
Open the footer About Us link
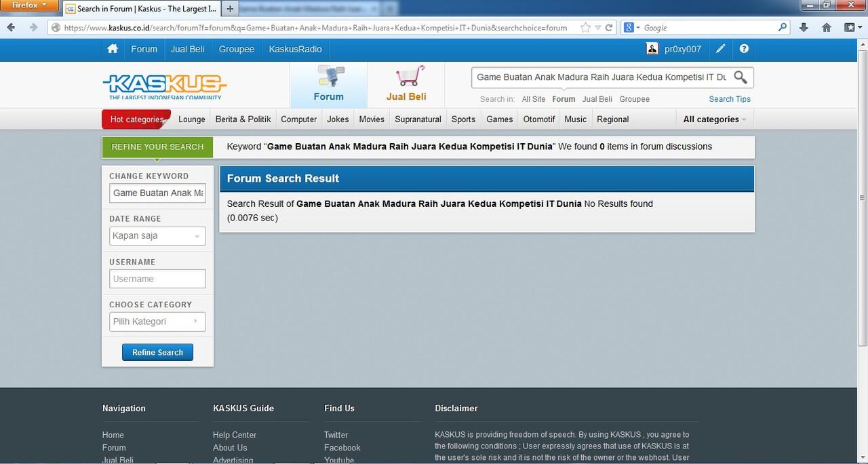click(230, 448)
